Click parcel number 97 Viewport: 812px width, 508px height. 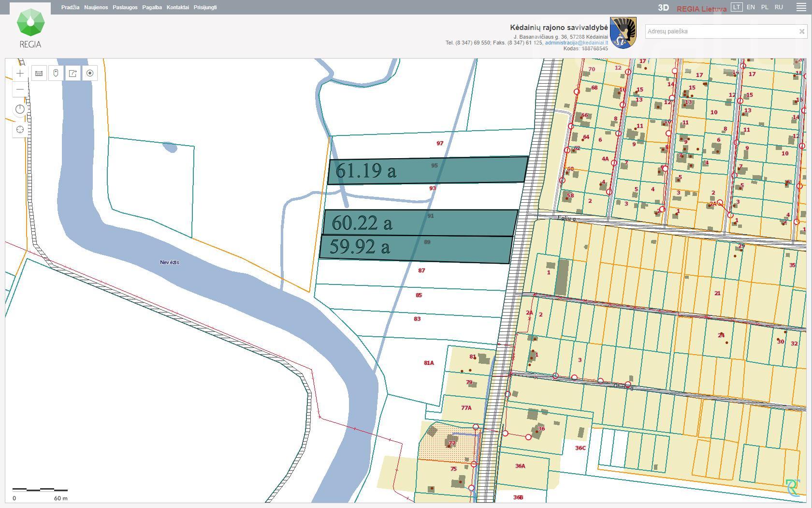coord(440,143)
